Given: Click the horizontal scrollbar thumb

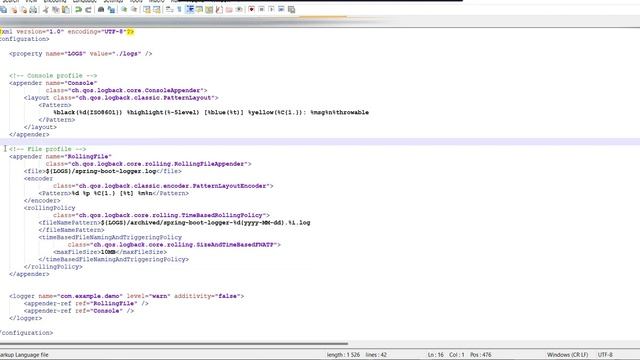Looking at the screenshot, I should [174, 344].
